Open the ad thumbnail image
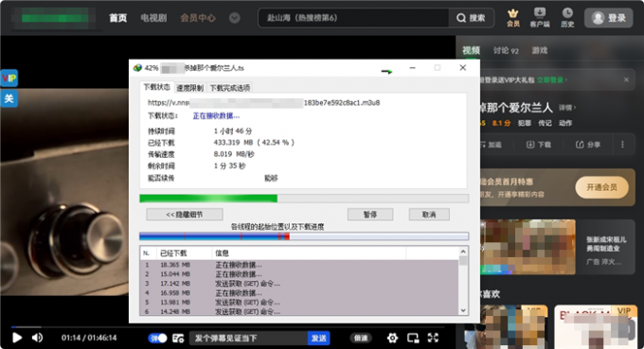Screen dimensions: 644x349 (528, 247)
